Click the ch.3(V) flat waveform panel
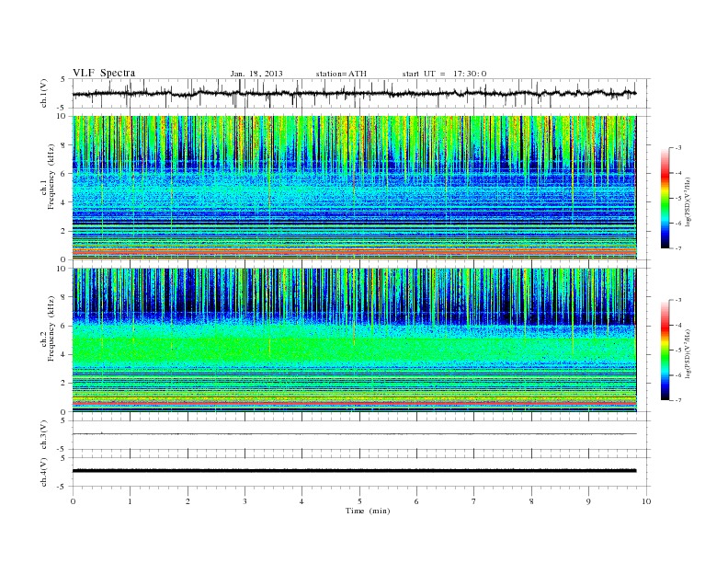This screenshot has width=728, height=563. click(x=361, y=435)
